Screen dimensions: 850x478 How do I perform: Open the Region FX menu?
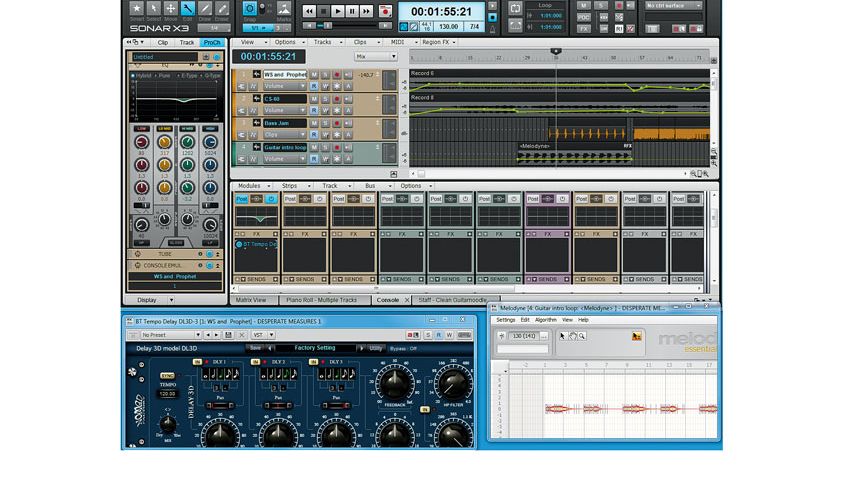tap(439, 42)
